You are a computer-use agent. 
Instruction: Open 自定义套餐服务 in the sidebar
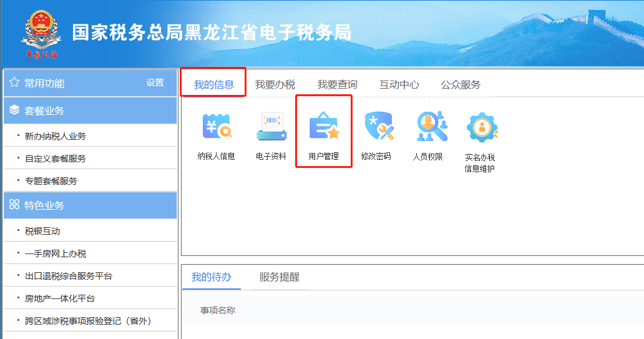[x=56, y=159]
